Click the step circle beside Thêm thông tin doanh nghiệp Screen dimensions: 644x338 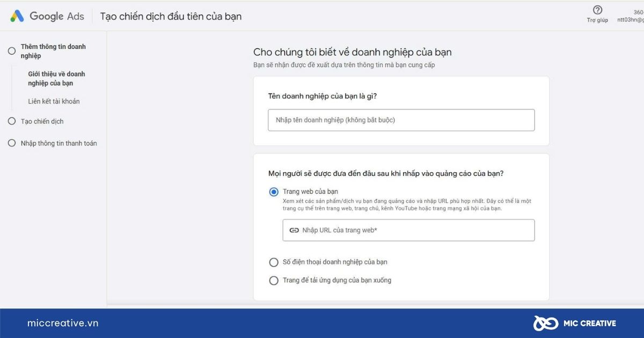click(x=12, y=51)
